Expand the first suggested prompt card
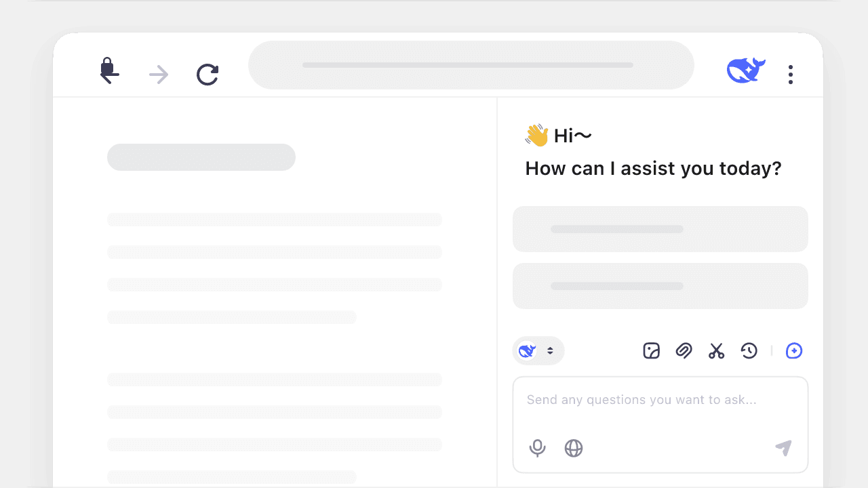868x488 pixels. (x=660, y=229)
